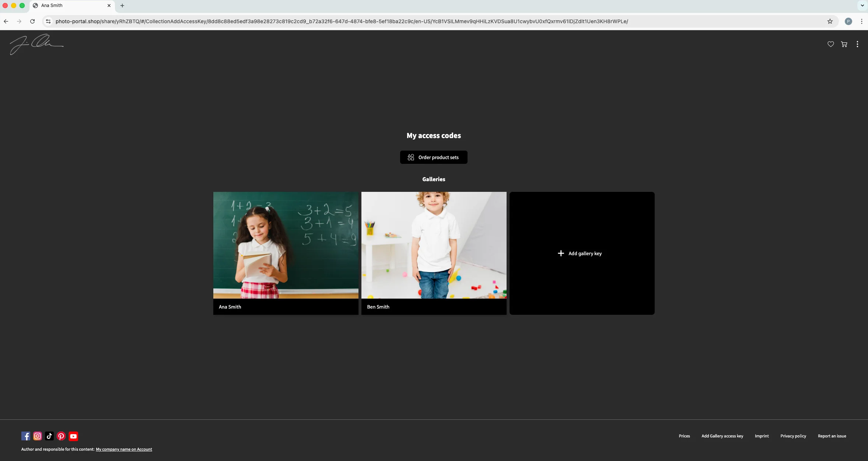Open the Prices footer link

point(684,436)
